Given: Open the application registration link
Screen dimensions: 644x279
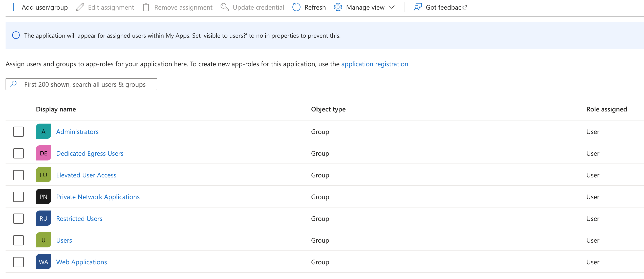Looking at the screenshot, I should (x=375, y=64).
